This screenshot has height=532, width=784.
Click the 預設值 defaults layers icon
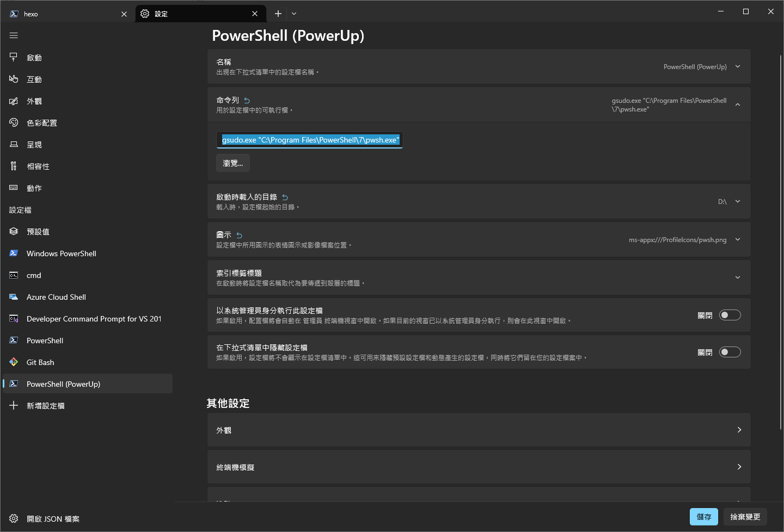[14, 231]
